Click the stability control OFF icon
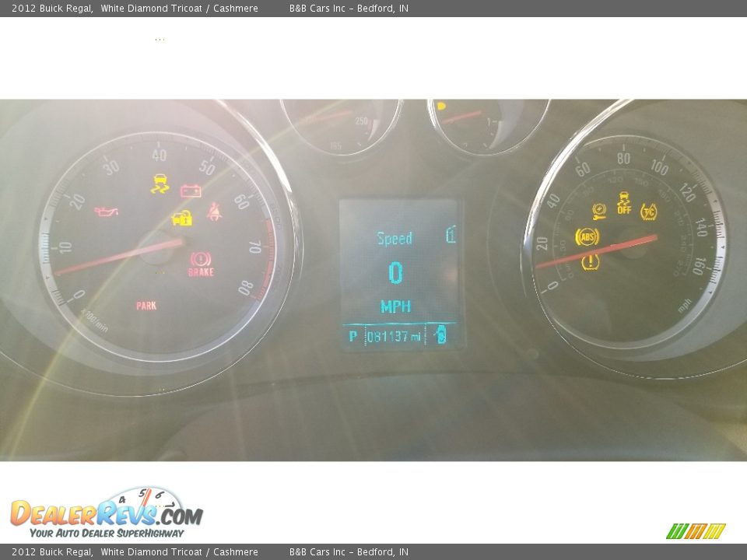This screenshot has width=747, height=560. 624,203
